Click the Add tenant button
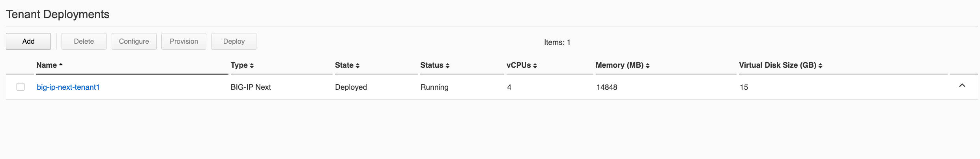The image size is (980, 159). 28,41
